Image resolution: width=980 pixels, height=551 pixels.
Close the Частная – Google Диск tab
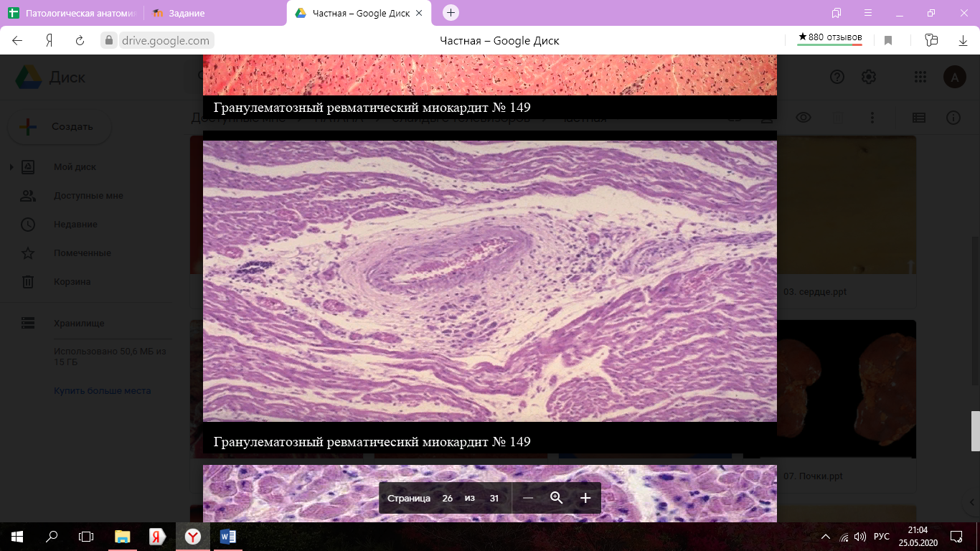(x=419, y=13)
